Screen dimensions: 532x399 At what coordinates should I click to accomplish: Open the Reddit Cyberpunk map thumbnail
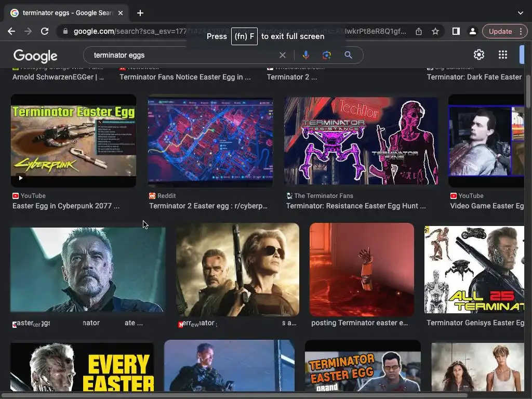click(x=210, y=142)
